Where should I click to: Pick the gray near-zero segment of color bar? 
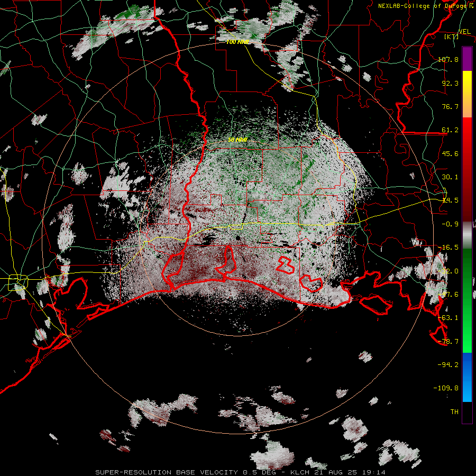click(x=467, y=235)
